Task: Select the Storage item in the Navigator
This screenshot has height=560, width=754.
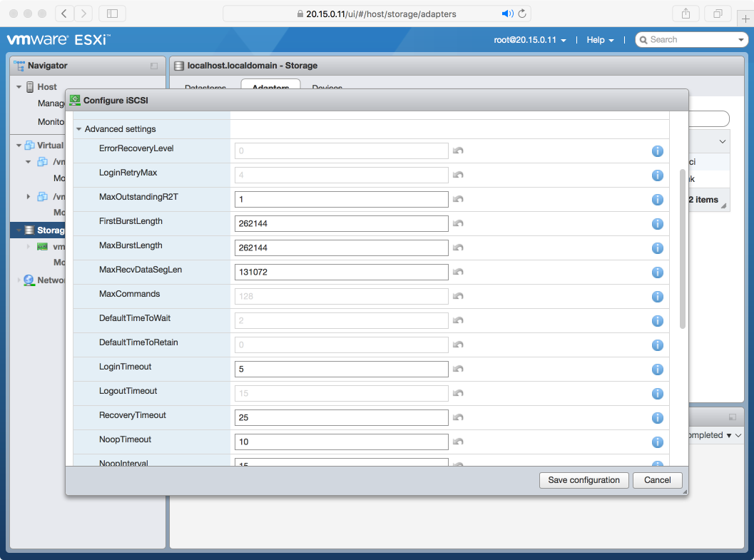Action: [x=44, y=230]
